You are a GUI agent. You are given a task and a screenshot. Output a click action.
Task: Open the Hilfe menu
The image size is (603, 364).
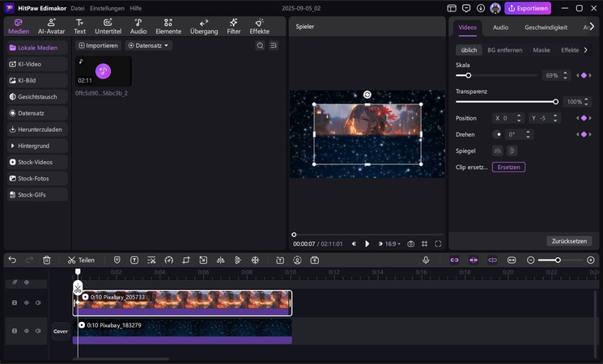click(x=135, y=8)
